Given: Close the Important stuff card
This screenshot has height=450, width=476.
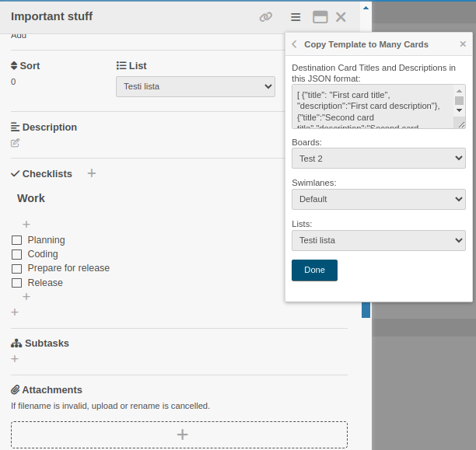Looking at the screenshot, I should (x=341, y=17).
